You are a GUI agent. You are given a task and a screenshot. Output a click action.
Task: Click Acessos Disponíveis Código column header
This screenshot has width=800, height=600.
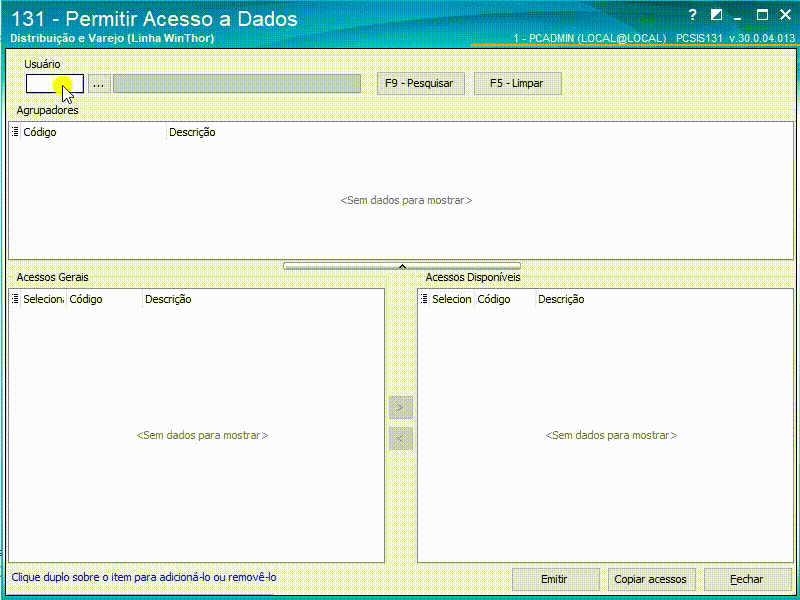point(505,299)
